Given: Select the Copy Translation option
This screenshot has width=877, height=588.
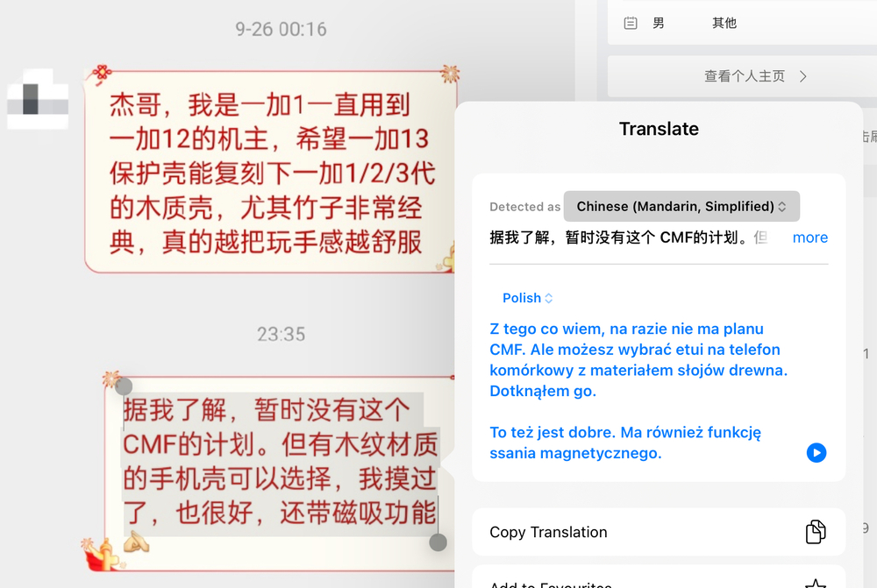Looking at the screenshot, I should pyautogui.click(x=548, y=532).
